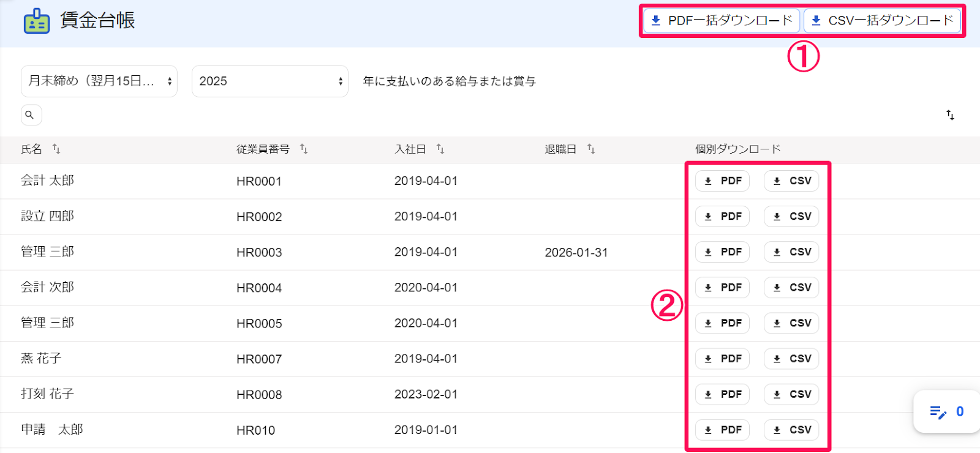
Task: Open the 2025 year dropdown
Action: [270, 81]
